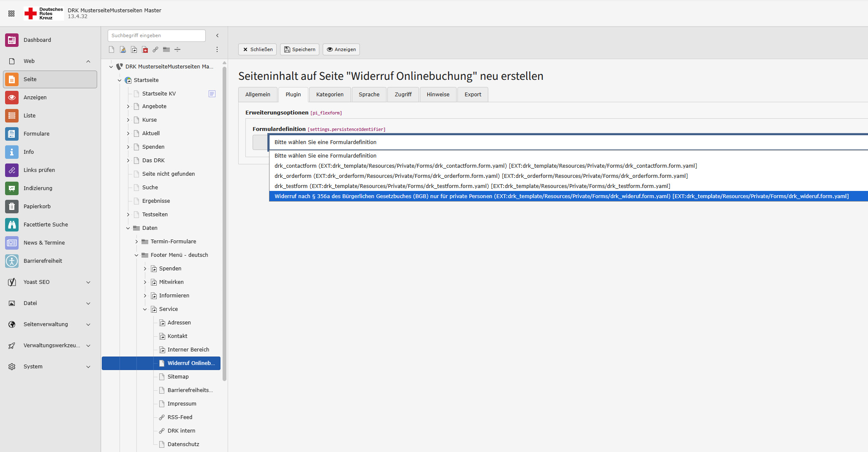Click the Speichern button
868x452 pixels.
point(299,49)
